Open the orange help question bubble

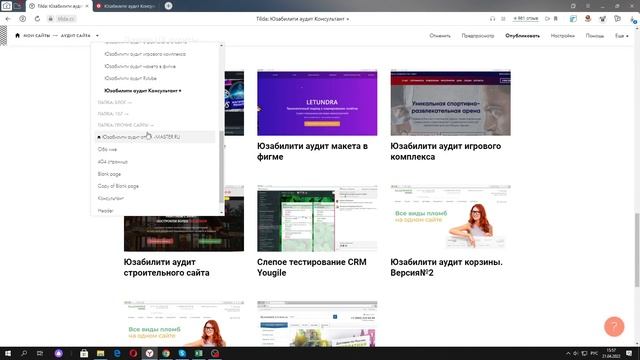pyautogui.click(x=614, y=326)
